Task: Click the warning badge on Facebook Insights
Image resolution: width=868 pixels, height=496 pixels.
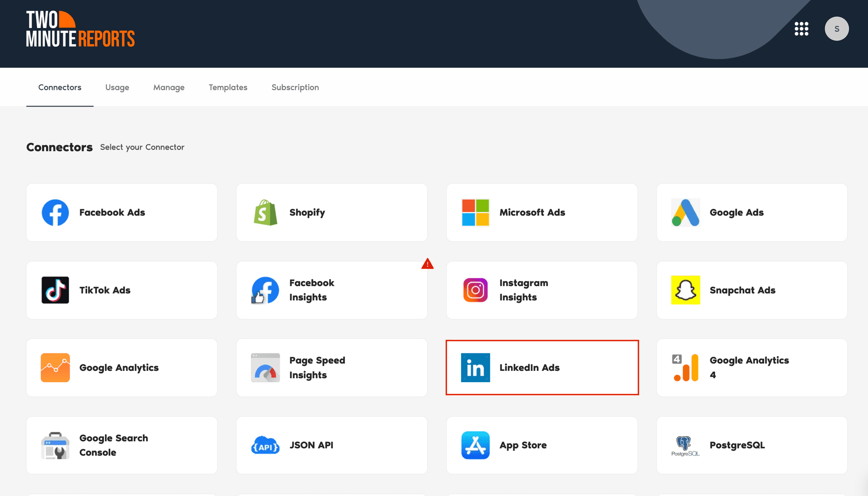Action: point(428,264)
